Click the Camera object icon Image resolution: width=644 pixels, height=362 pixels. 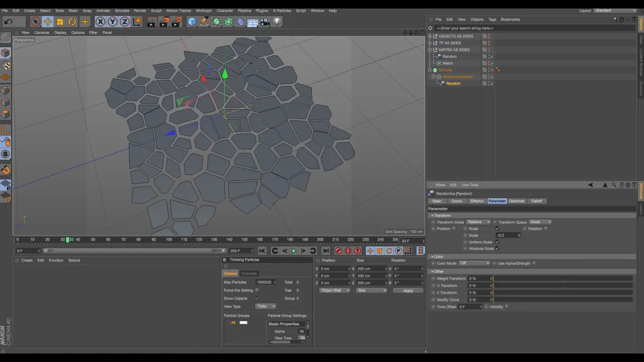coord(265,22)
